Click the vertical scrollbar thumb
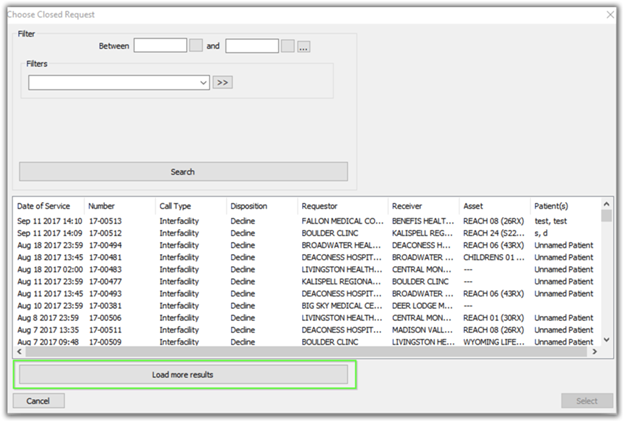Image resolution: width=624 pixels, height=422 pixels. point(606,215)
